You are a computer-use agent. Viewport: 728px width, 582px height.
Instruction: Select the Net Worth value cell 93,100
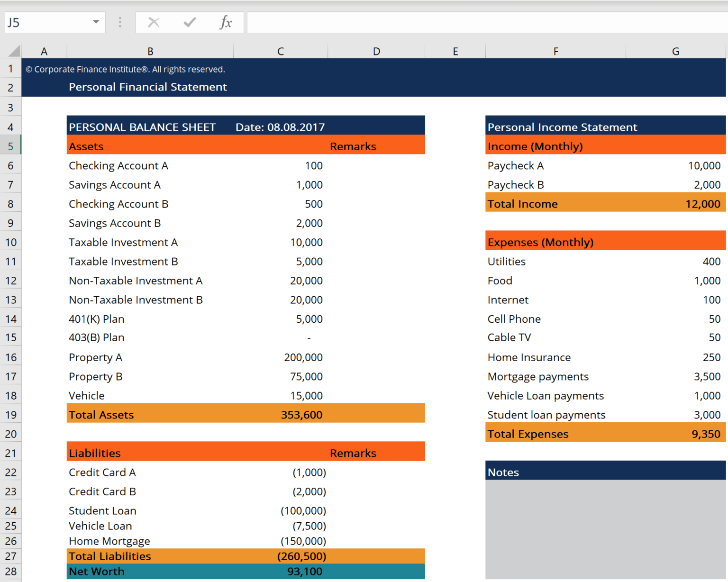(304, 572)
